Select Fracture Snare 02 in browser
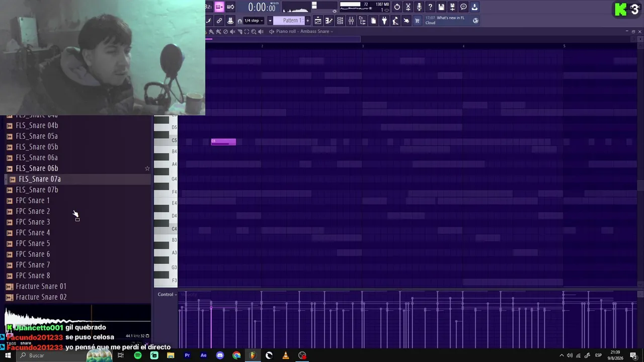 click(41, 297)
